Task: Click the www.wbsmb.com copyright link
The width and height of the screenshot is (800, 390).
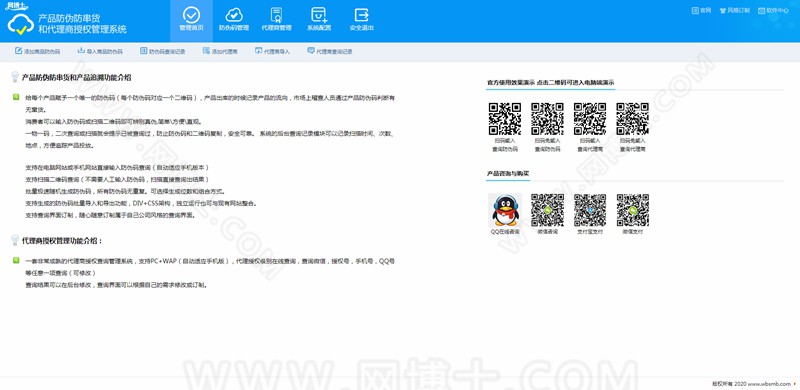Action: point(769,383)
